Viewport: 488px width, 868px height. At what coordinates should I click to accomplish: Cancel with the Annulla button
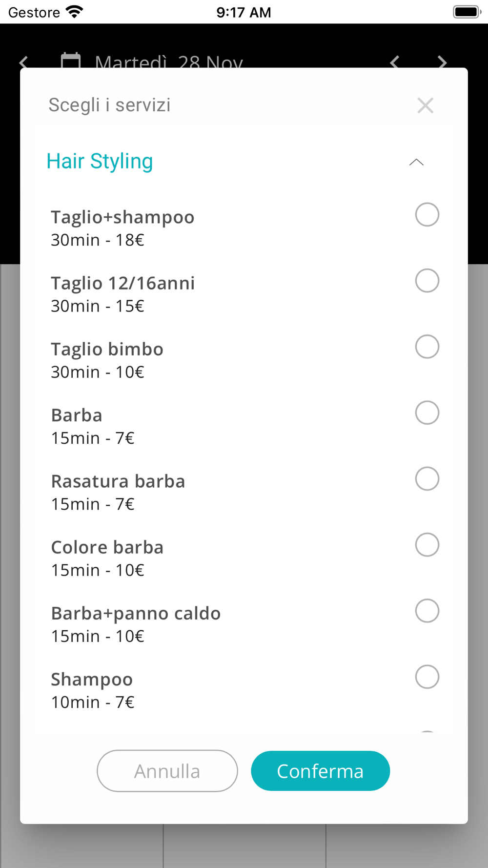167,771
